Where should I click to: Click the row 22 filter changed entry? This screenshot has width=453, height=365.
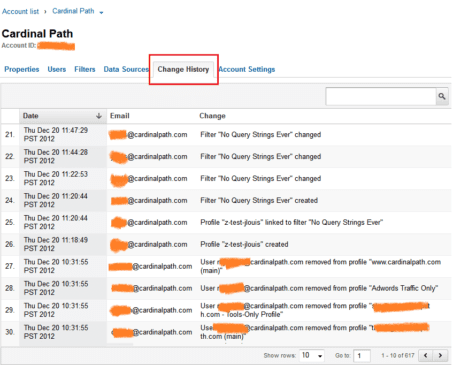tap(261, 157)
